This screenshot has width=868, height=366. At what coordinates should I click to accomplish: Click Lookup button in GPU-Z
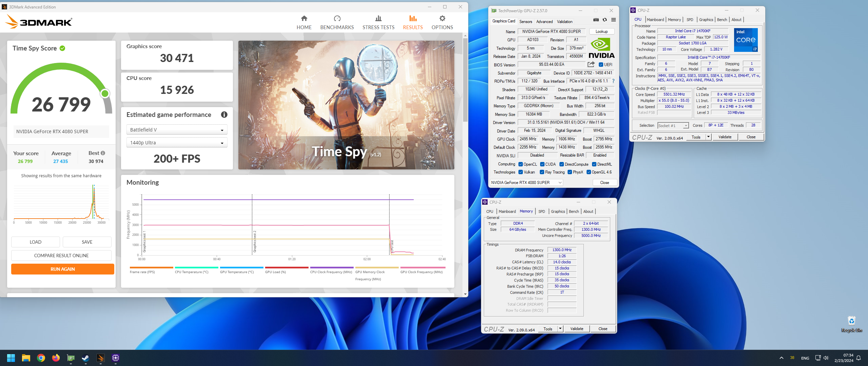[601, 32]
